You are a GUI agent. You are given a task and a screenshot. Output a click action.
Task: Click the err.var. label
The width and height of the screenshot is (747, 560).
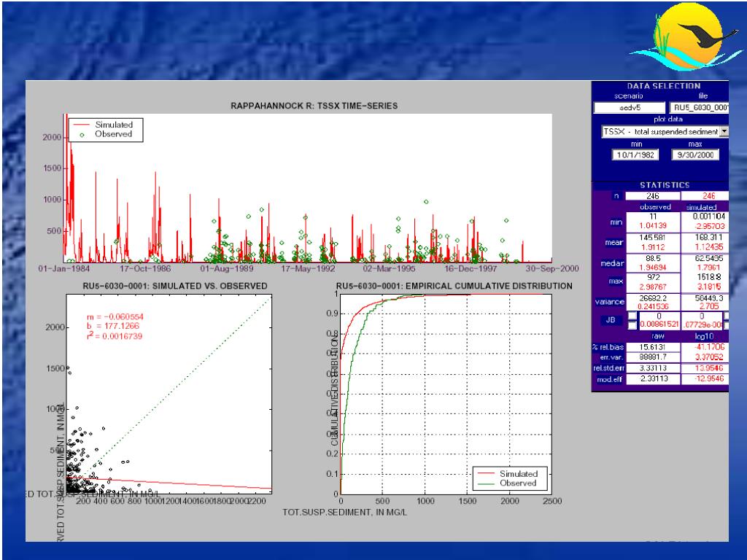click(612, 357)
